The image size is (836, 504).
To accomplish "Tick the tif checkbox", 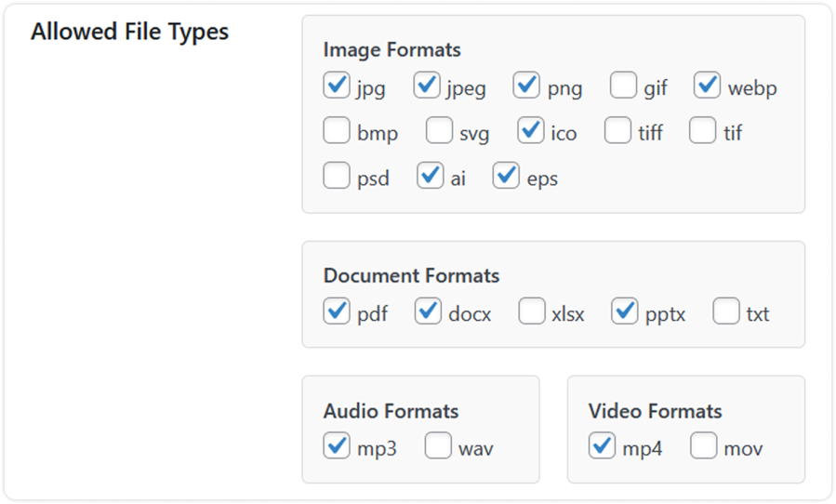I will 702,131.
